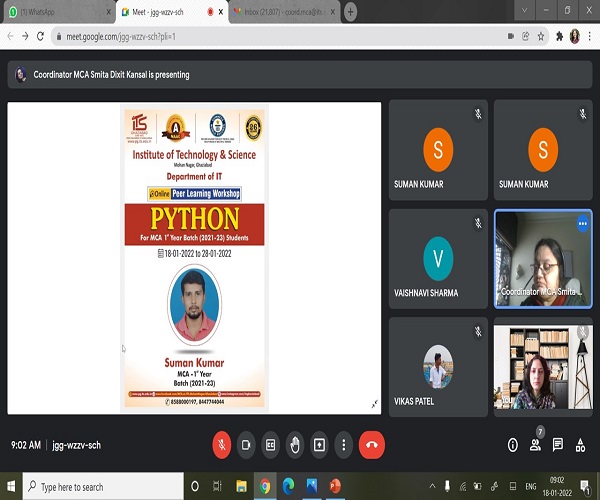Close the WhatsApp tab
Image resolution: width=600 pixels, height=500 pixels.
108,12
